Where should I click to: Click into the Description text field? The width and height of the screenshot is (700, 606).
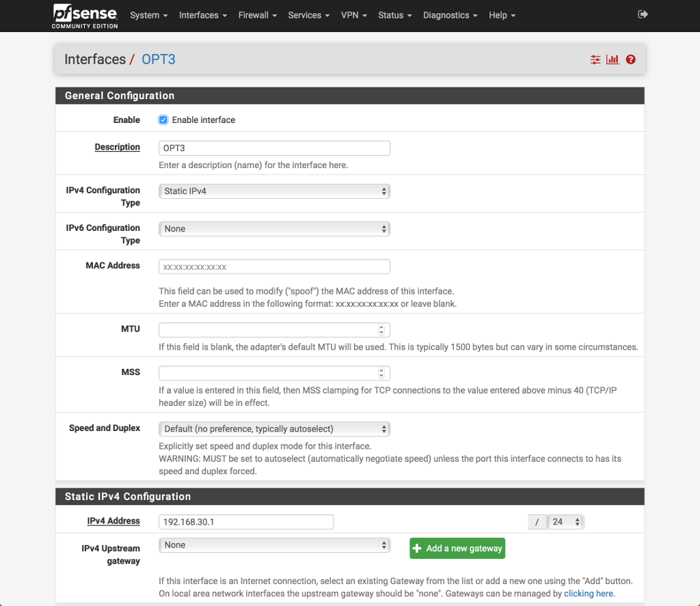click(274, 148)
